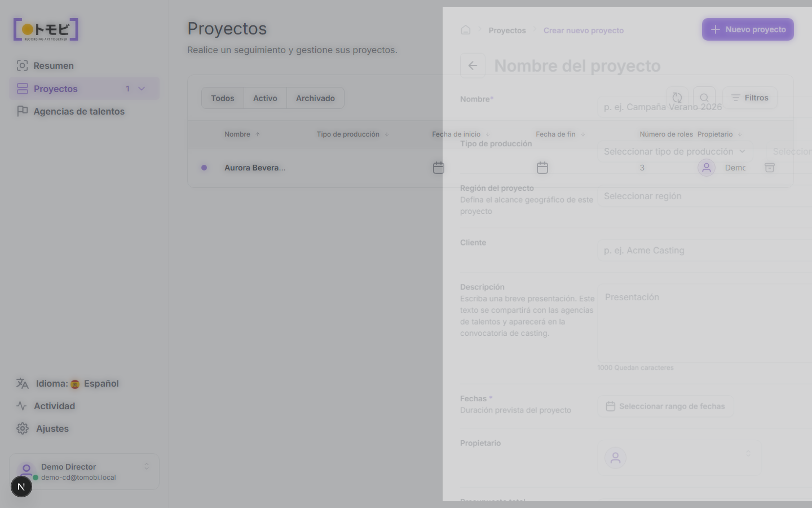Sort by Tipo de producción column header
This screenshot has width=812, height=508.
[x=352, y=134]
